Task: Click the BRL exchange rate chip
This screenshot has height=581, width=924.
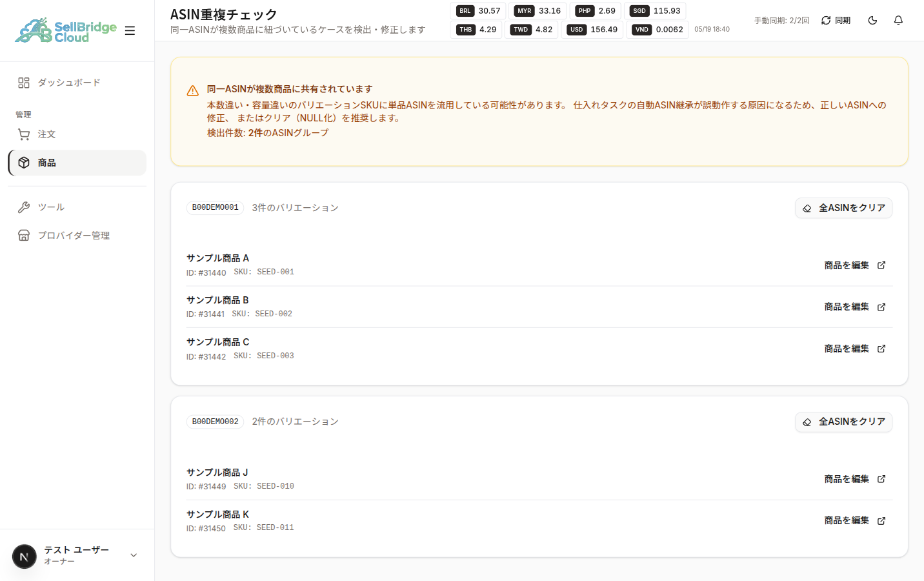Action: tap(477, 11)
